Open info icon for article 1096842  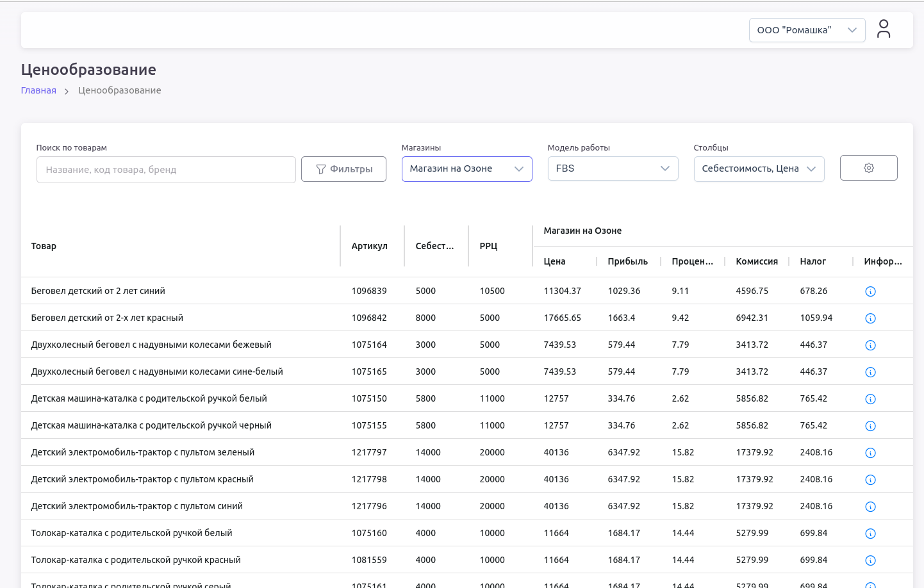coord(870,318)
